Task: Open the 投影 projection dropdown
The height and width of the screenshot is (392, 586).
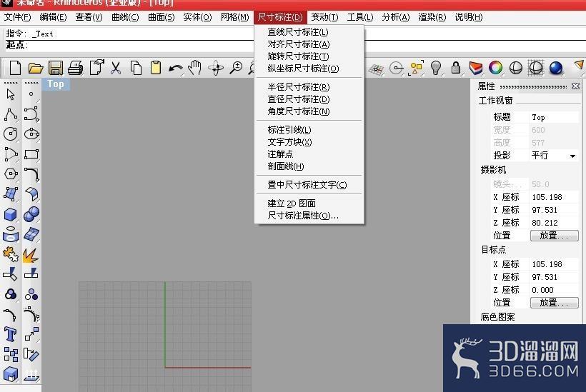Action: [x=572, y=156]
